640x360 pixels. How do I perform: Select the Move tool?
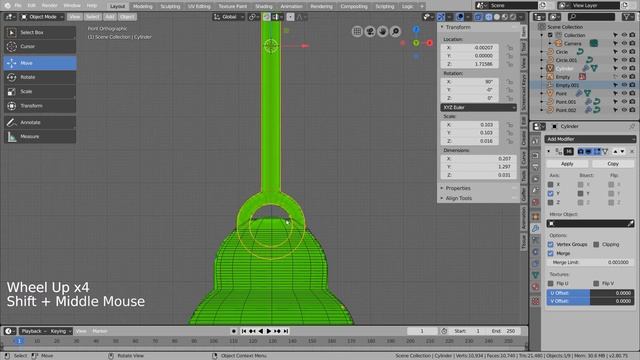[x=40, y=63]
